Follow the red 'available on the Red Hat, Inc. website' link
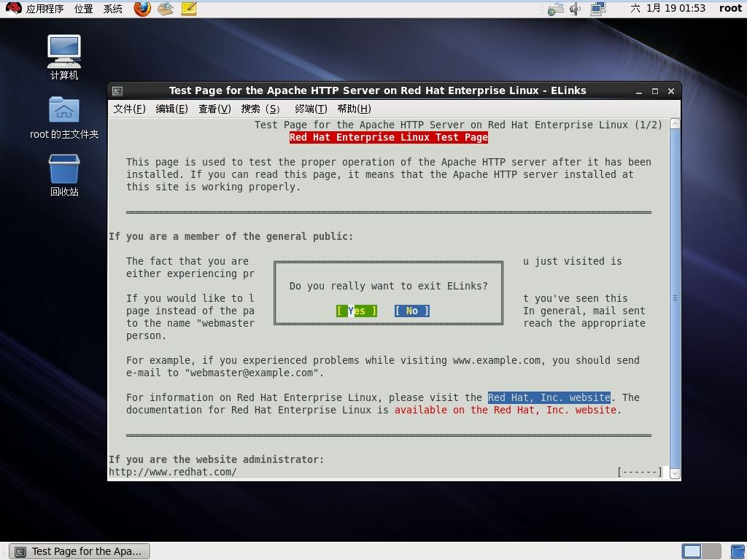The image size is (747, 560). [x=505, y=410]
